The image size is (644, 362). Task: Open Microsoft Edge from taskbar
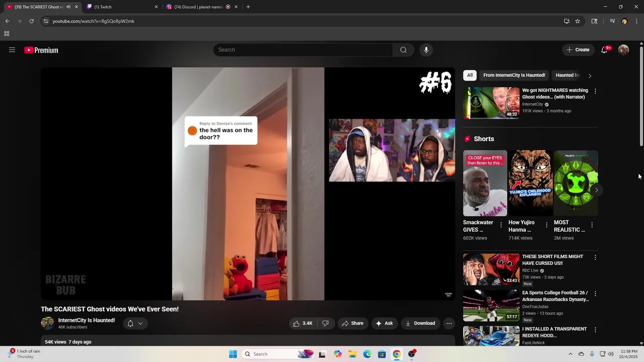pos(367,354)
